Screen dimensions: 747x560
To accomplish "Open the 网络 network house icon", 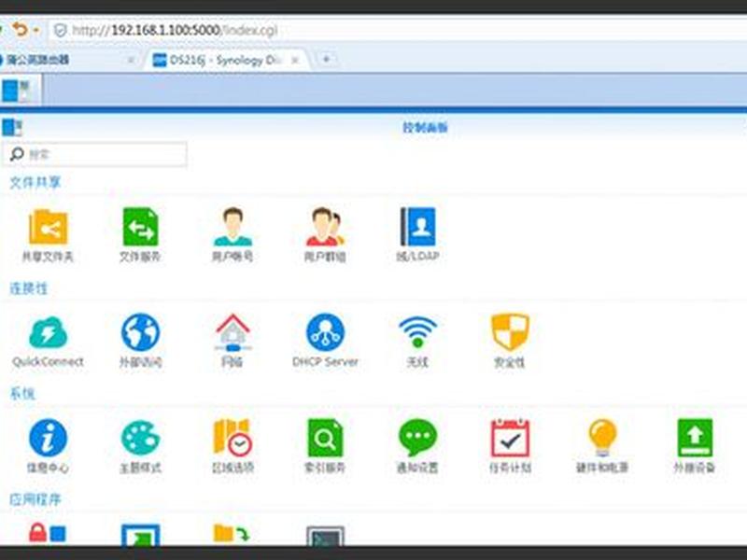I will click(233, 332).
